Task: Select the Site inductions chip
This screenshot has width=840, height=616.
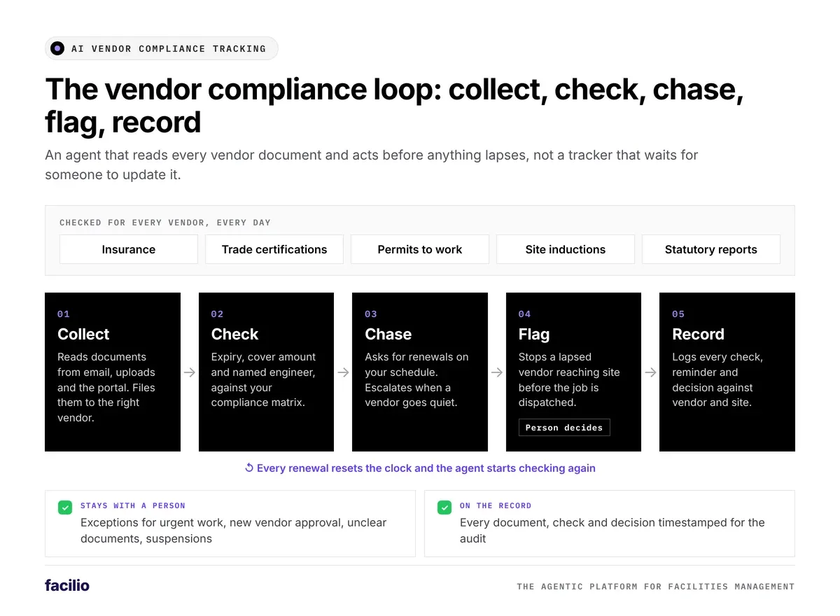Action: tap(566, 249)
